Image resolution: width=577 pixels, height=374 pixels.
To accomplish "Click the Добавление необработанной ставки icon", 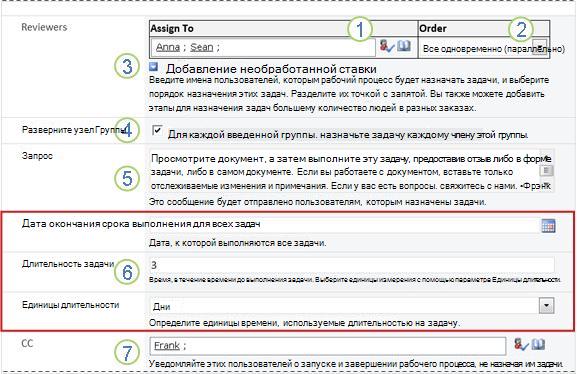I will tap(153, 67).
